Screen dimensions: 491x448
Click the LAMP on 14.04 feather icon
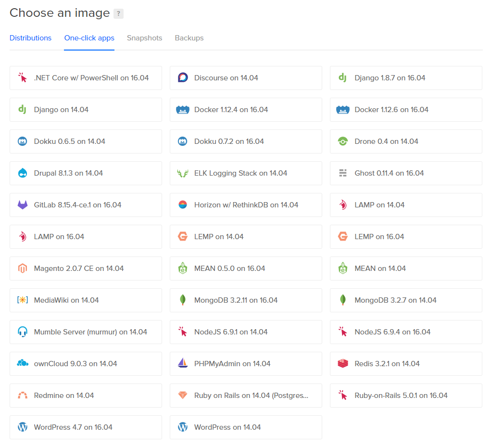[342, 205]
